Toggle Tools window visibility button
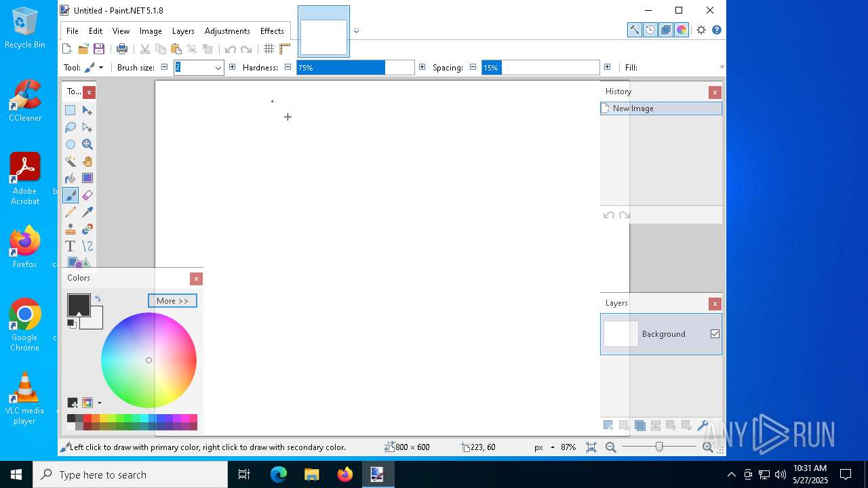The height and width of the screenshot is (488, 868). click(x=634, y=30)
